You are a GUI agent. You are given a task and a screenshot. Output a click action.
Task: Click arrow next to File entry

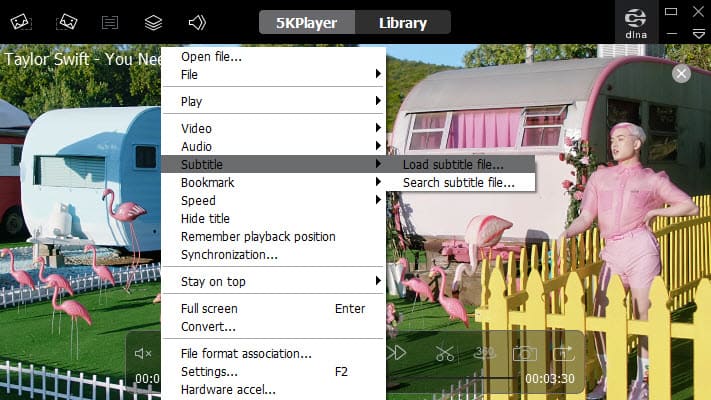coord(378,73)
